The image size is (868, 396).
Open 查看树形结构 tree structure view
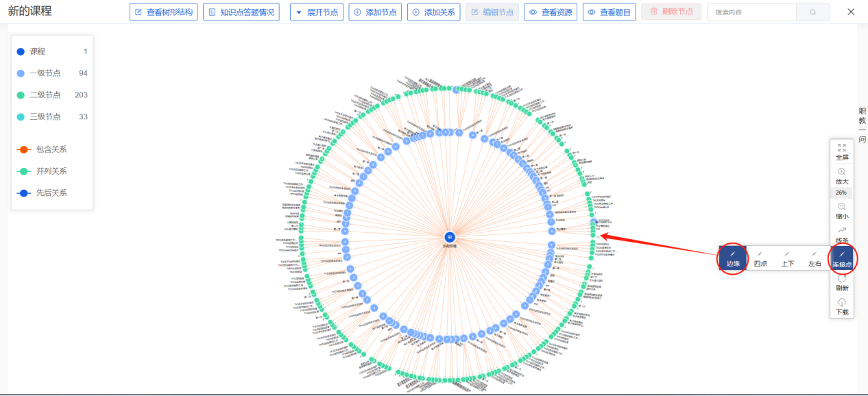[x=164, y=12]
